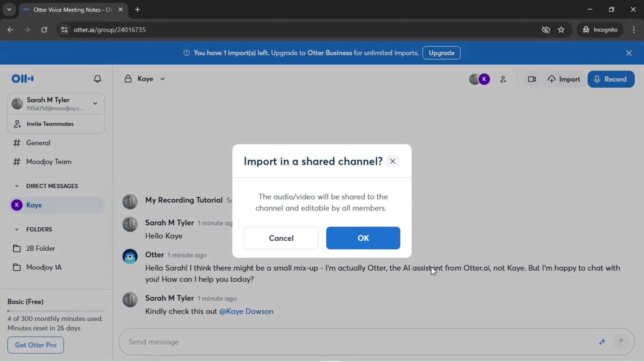Click member avatars in channel header

(479, 79)
